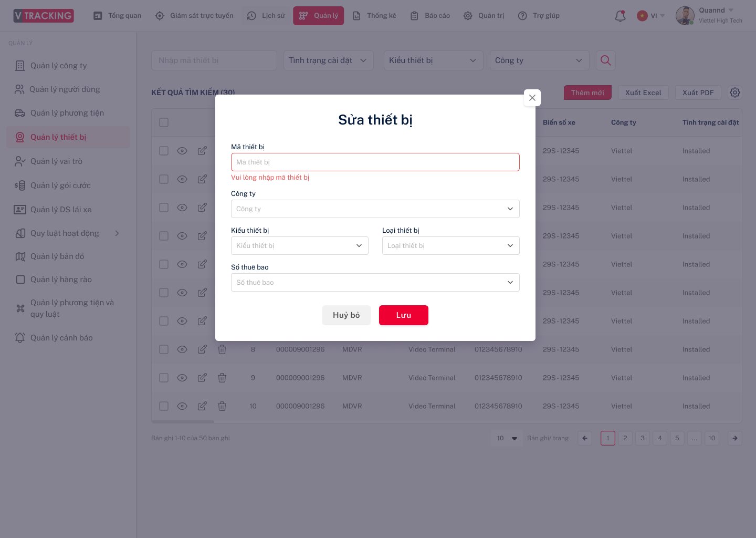This screenshot has height=538, width=756.
Task: Delete row 8 using trash icon
Action: [222, 349]
